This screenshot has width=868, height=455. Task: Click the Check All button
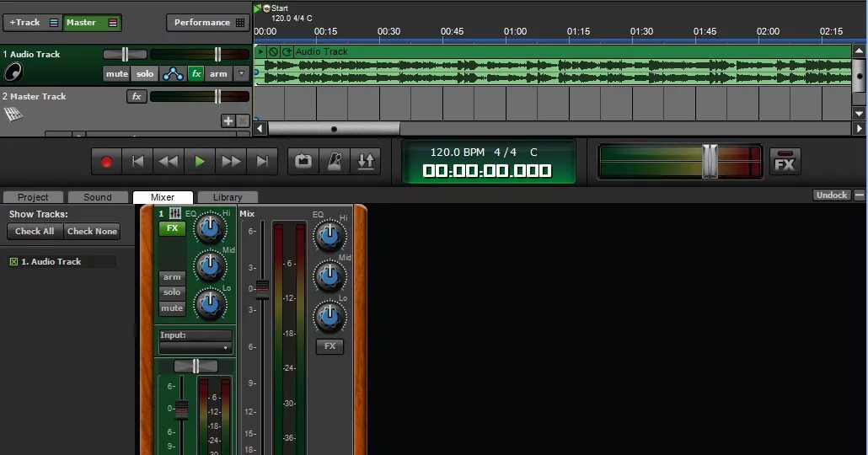[x=35, y=232]
